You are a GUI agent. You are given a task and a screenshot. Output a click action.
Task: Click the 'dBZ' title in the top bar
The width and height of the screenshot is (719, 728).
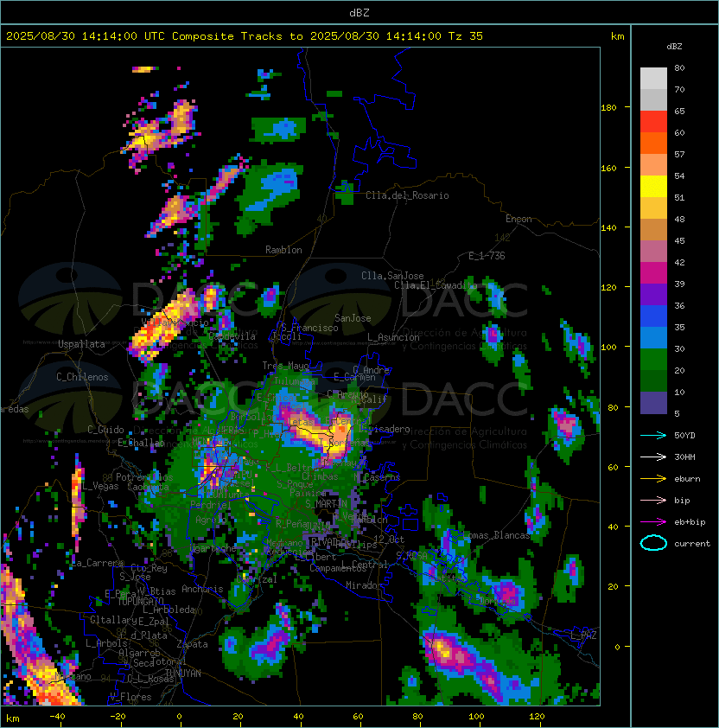point(359,13)
